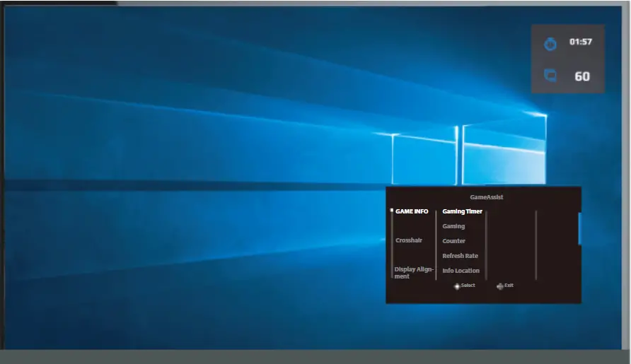Click the blue scroll indicator on the menu's right edge
This screenshot has height=364, width=631.
579,228
